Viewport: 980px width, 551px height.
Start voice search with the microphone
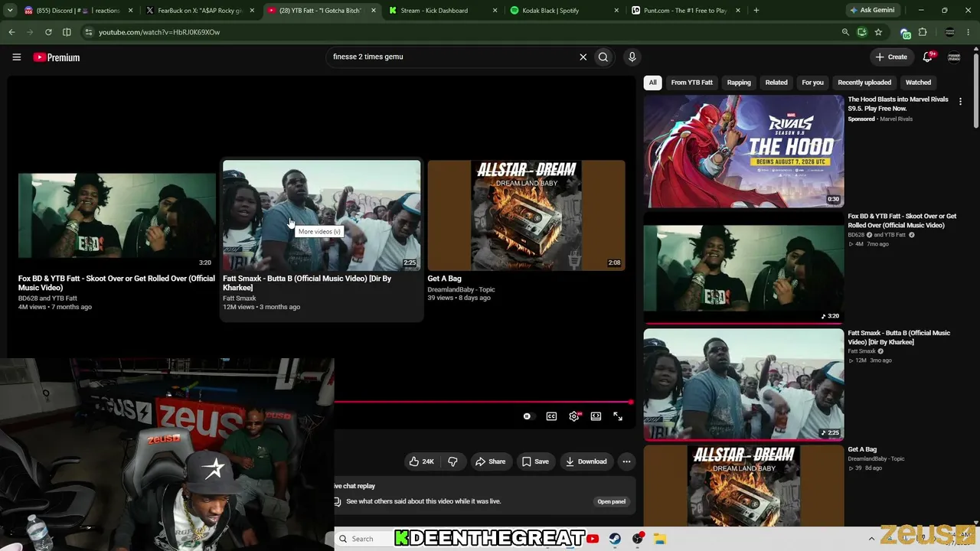pyautogui.click(x=632, y=57)
